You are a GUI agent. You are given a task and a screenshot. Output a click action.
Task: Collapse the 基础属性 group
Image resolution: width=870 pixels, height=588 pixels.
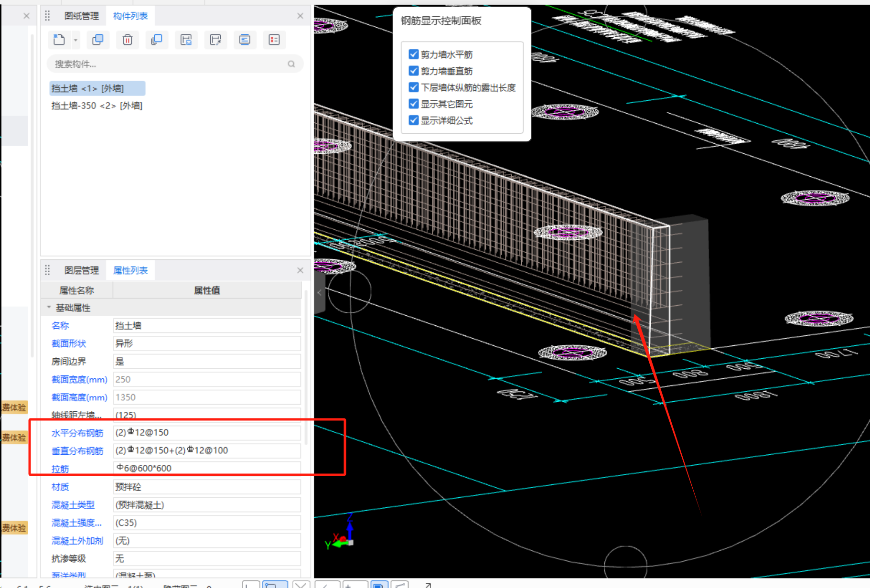click(x=49, y=308)
